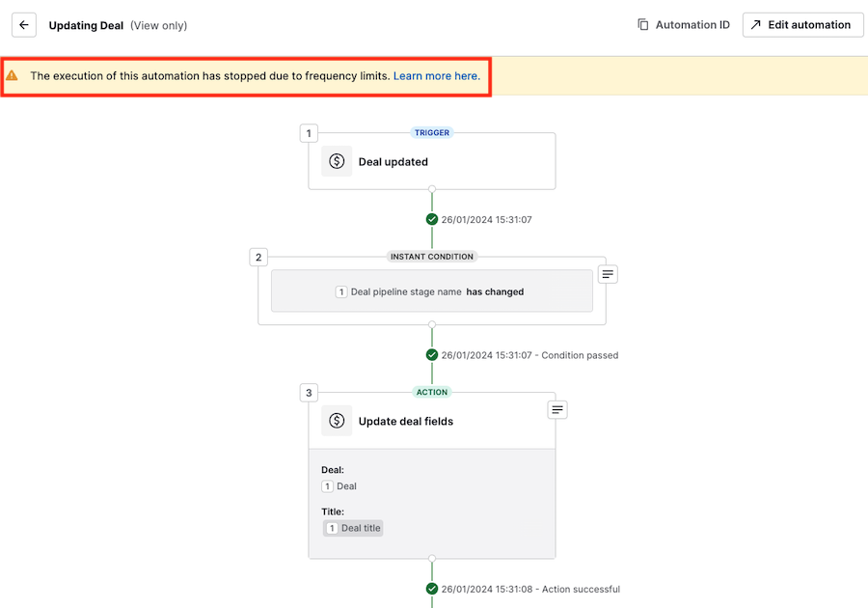Click the Deal token chip under Deal field
Image resolution: width=868 pixels, height=608 pixels.
pyautogui.click(x=339, y=486)
